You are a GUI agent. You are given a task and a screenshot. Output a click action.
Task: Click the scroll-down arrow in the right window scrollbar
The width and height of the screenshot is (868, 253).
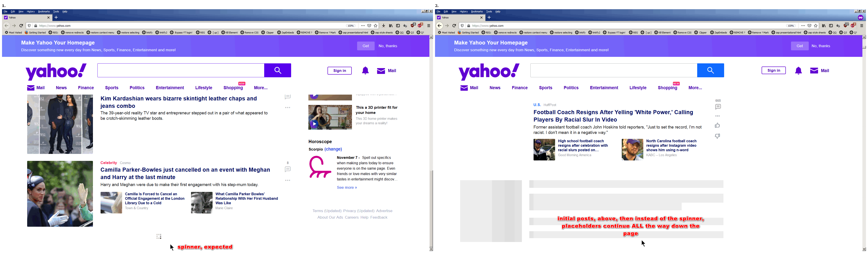[864, 249]
